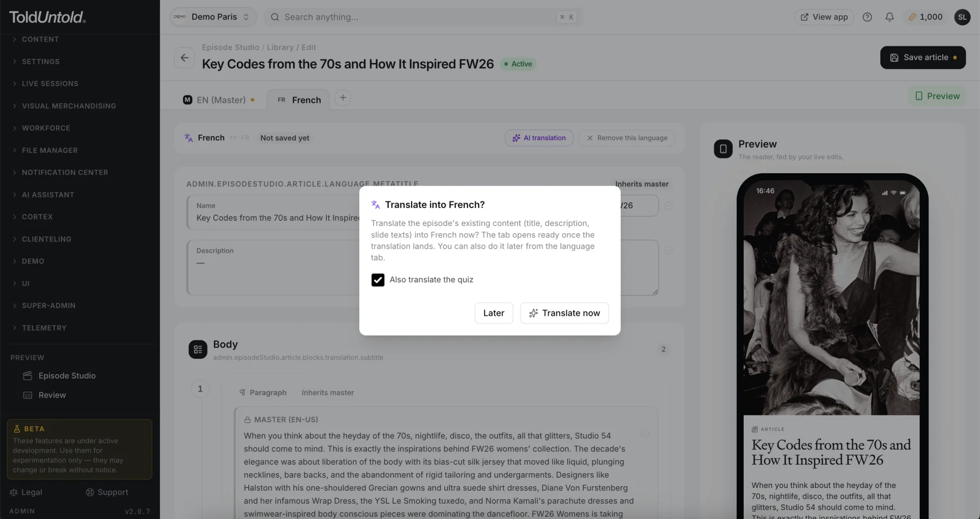980x519 pixels.
Task: Click the Beta flask icon
Action: pyautogui.click(x=17, y=429)
